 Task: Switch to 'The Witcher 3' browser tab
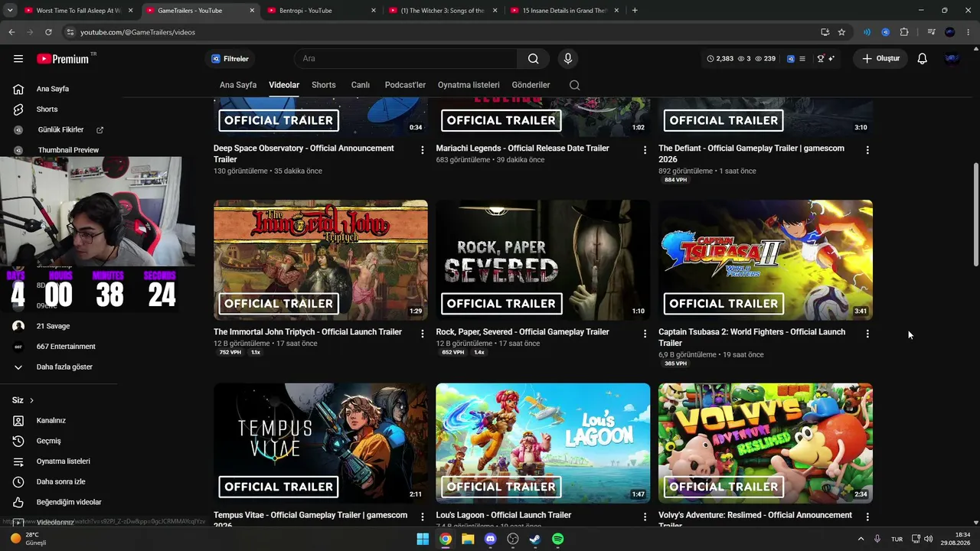pyautogui.click(x=443, y=11)
